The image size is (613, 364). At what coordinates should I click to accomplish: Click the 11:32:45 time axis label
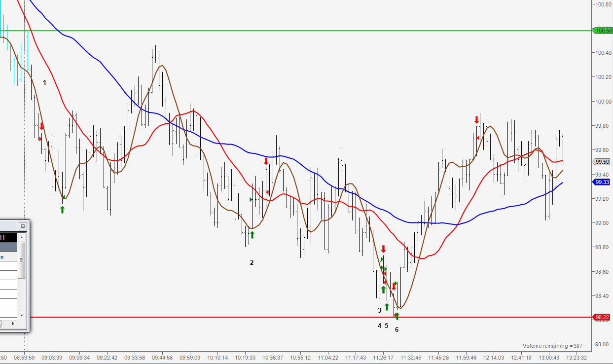[411, 358]
